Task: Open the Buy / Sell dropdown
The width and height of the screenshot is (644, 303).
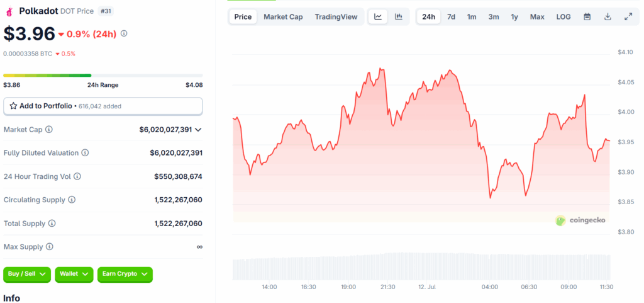Action: coord(27,274)
